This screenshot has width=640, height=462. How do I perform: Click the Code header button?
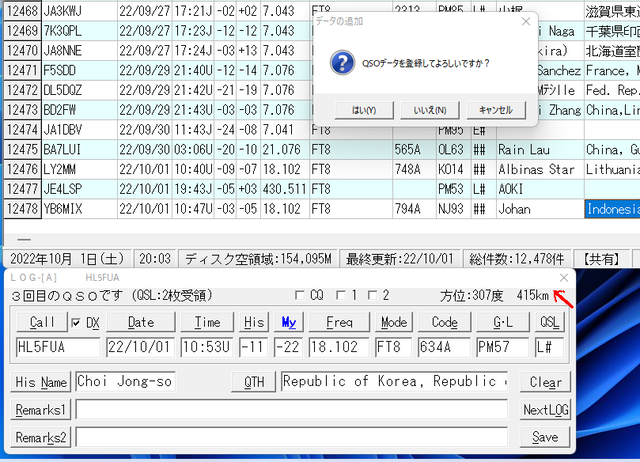444,322
